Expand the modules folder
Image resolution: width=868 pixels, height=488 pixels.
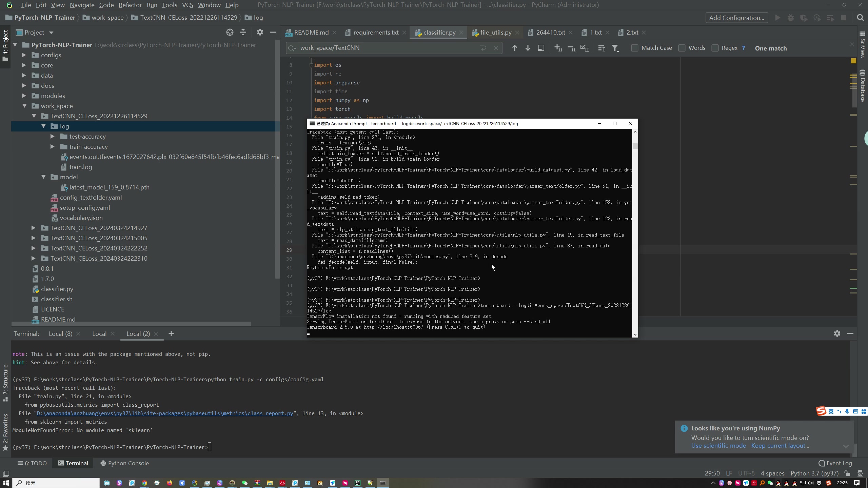(24, 96)
